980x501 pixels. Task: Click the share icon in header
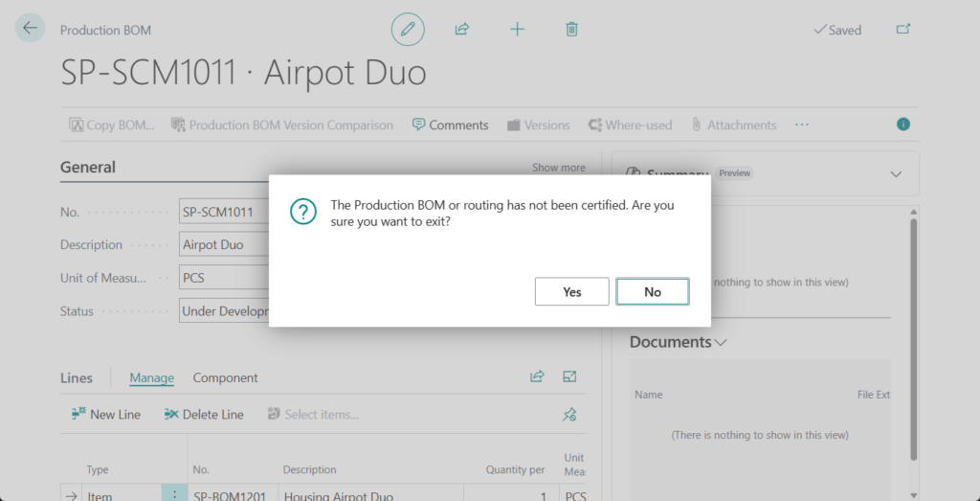point(462,30)
